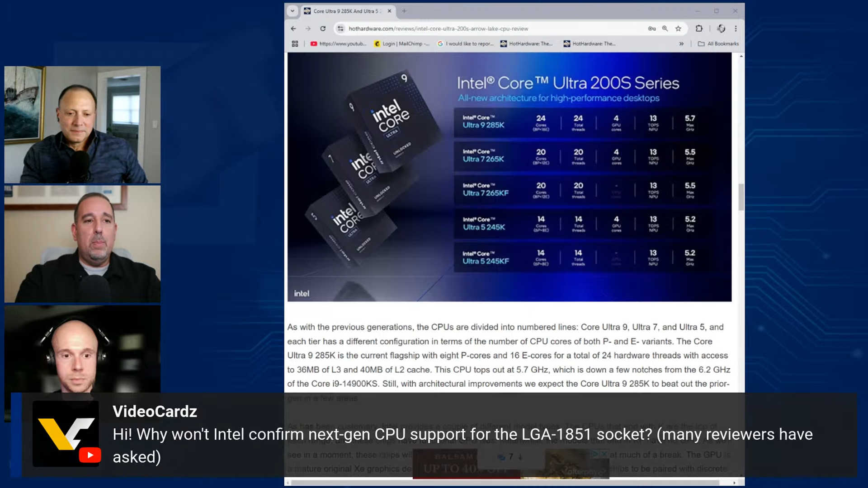The width and height of the screenshot is (868, 488).
Task: Open the Chrome extensions puzzle icon
Action: tap(699, 28)
